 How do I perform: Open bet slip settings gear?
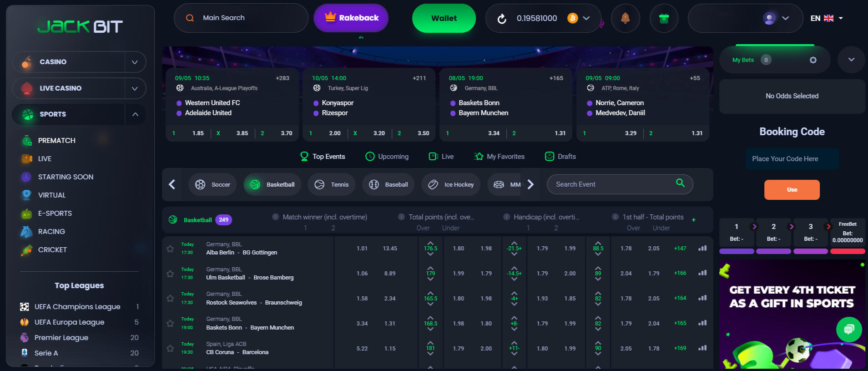coord(813,60)
